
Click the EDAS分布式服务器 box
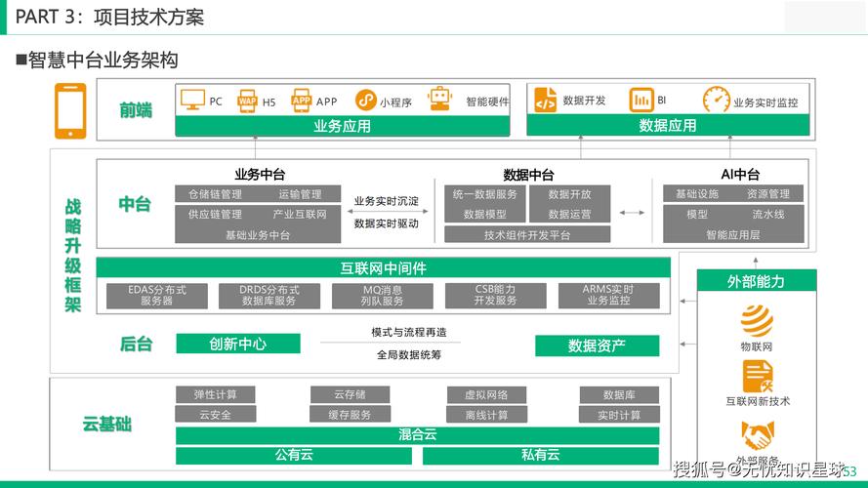[156, 296]
